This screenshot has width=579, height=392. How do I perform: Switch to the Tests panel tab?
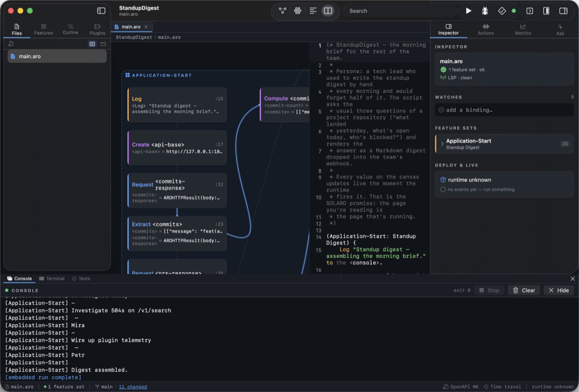tap(81, 279)
